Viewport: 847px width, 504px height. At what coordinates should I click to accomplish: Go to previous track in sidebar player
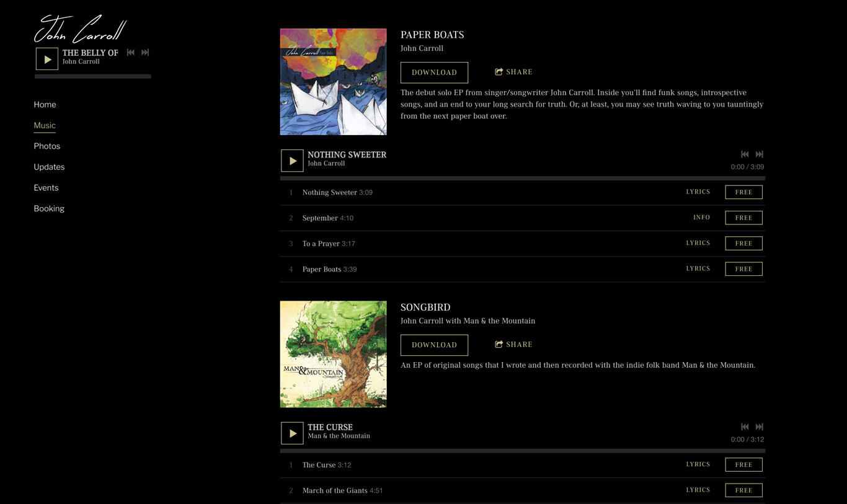131,53
